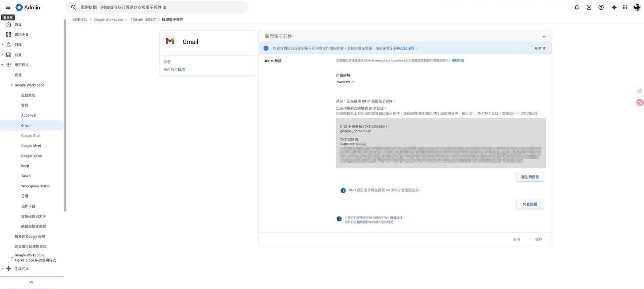Click the google._domainkey record name text

click(356, 131)
